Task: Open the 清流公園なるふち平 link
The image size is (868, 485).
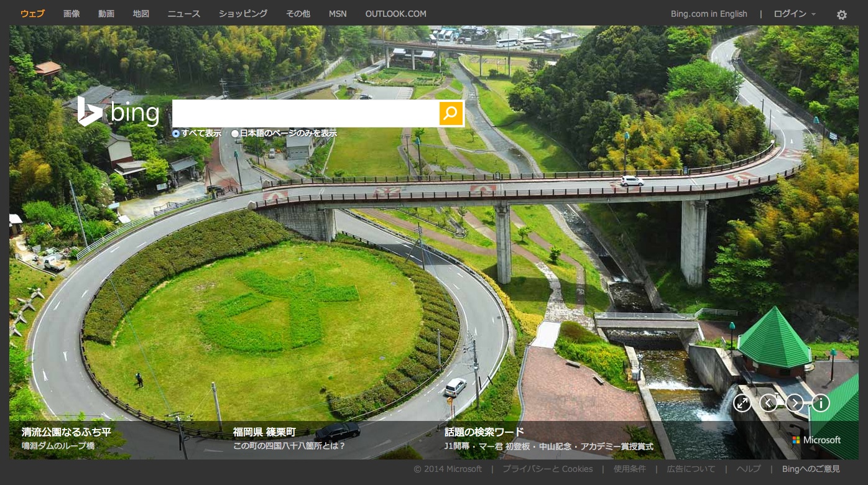Action: tap(67, 432)
